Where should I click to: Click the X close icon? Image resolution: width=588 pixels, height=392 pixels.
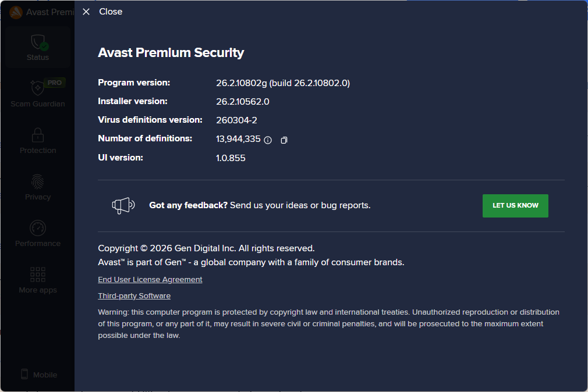click(86, 12)
